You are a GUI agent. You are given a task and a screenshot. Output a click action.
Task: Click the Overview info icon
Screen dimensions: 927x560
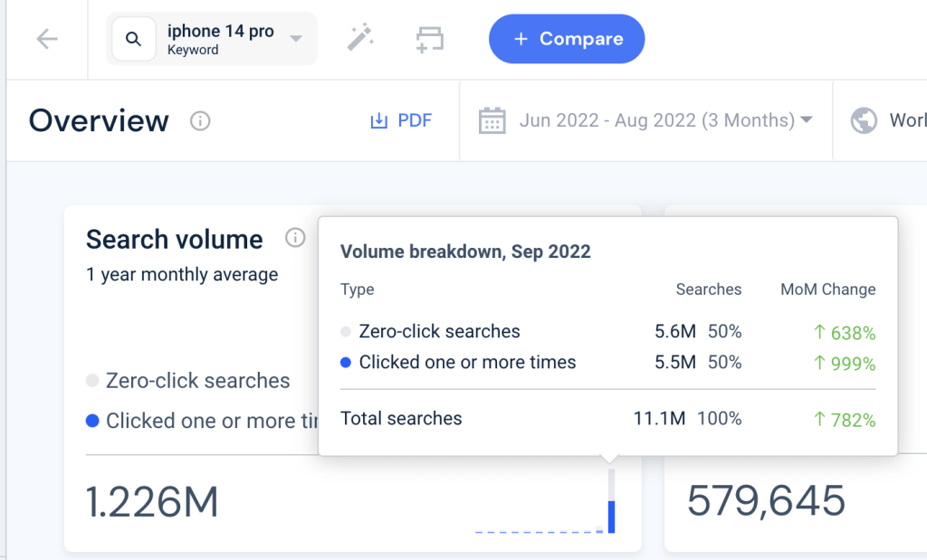pos(200,121)
